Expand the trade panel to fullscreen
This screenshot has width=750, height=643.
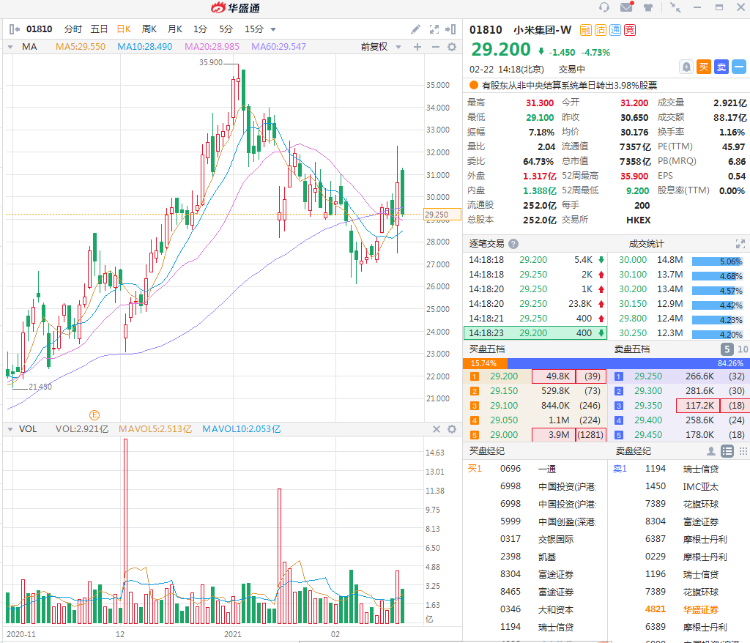click(740, 243)
